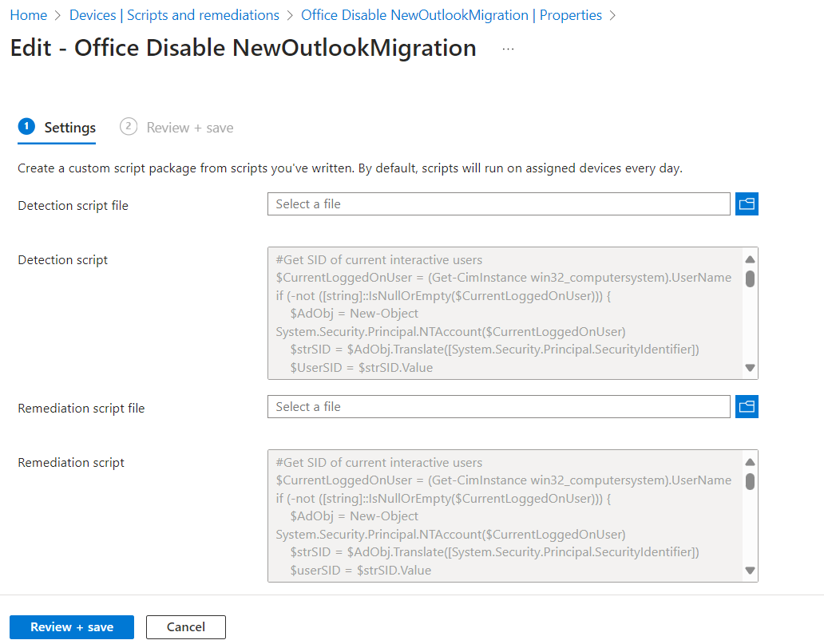Switch to the Review + save tab

tap(176, 128)
